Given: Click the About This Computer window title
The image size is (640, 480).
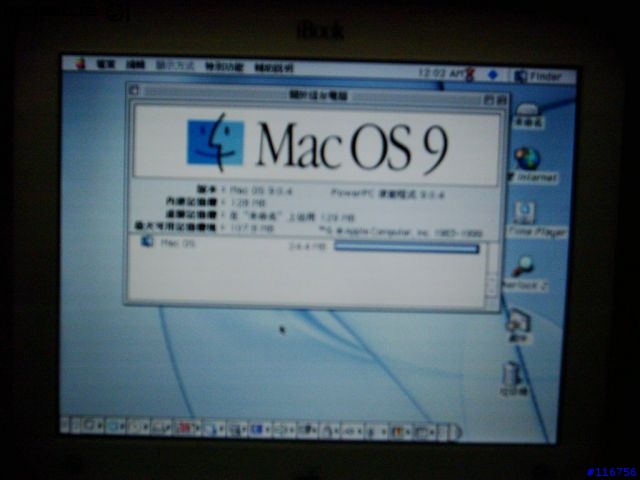Looking at the screenshot, I should coord(318,96).
